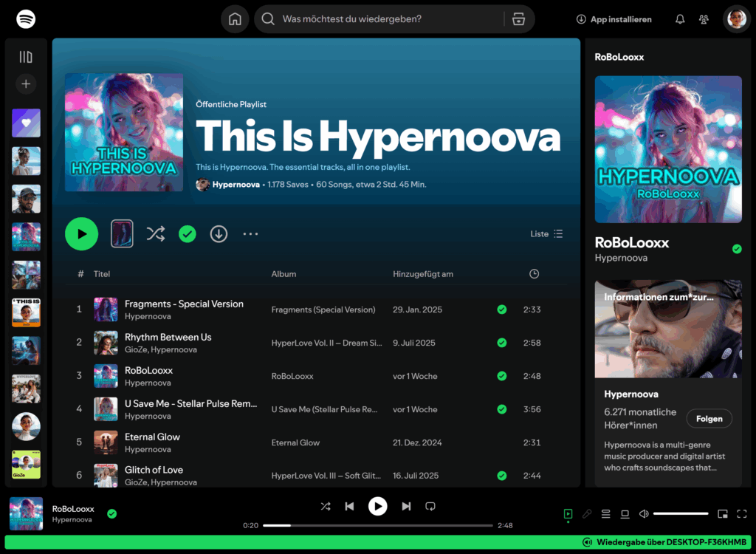Toggle saved checkmark beside the right panel RoBoLooxx title

point(737,249)
